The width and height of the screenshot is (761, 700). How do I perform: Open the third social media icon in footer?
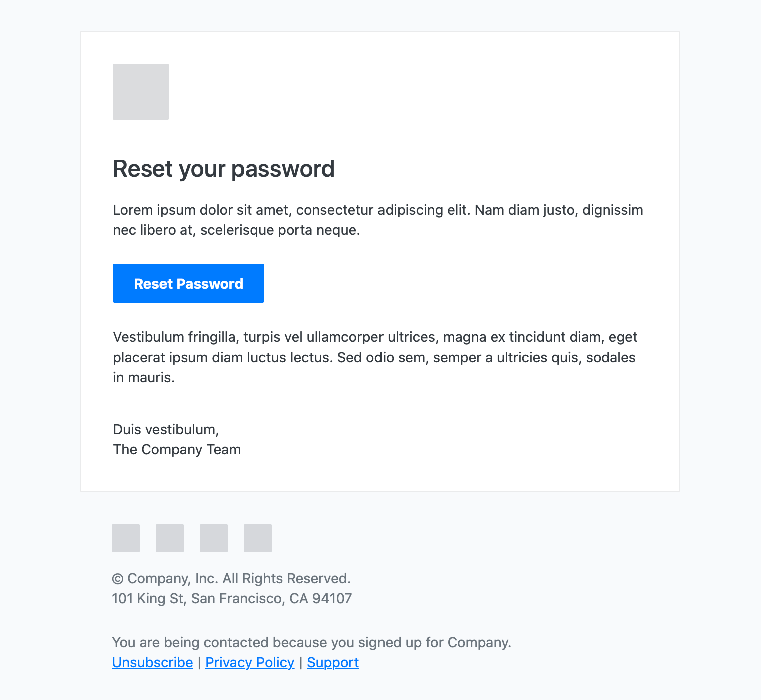tap(213, 538)
